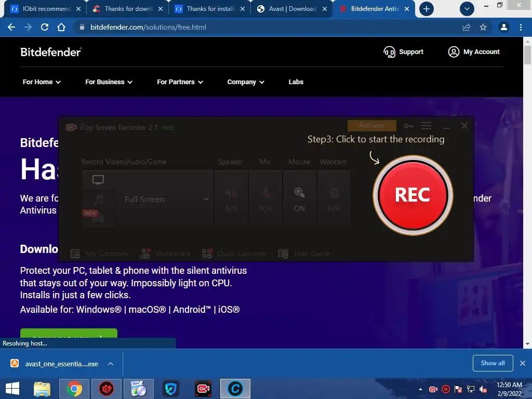
Task: Start recording with the red REC button
Action: tap(413, 195)
